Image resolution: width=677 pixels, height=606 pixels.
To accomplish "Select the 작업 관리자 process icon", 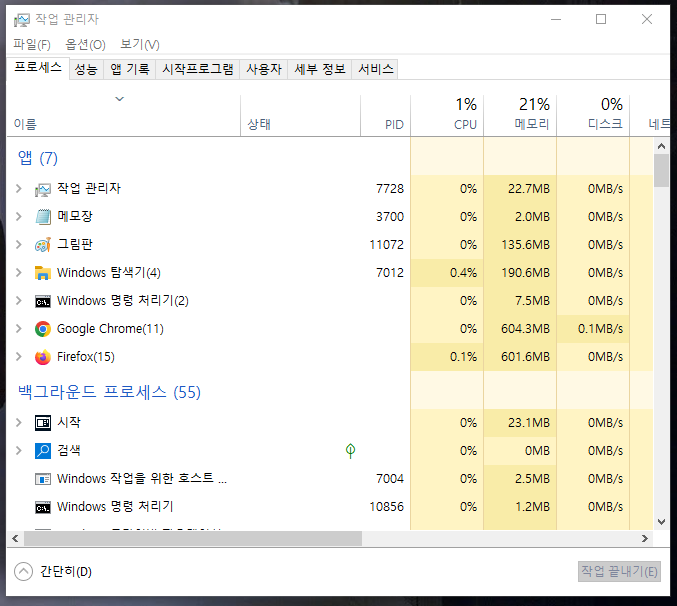I will point(43,189).
